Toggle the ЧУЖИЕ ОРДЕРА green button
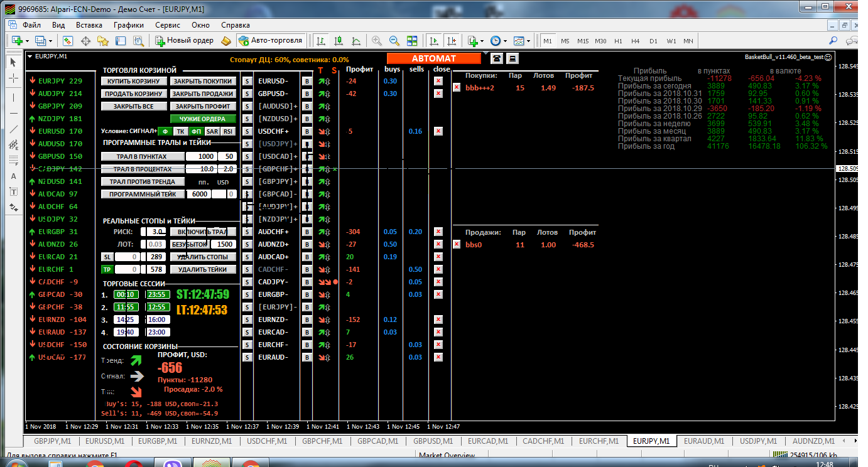The height and width of the screenshot is (467, 868). (x=202, y=119)
